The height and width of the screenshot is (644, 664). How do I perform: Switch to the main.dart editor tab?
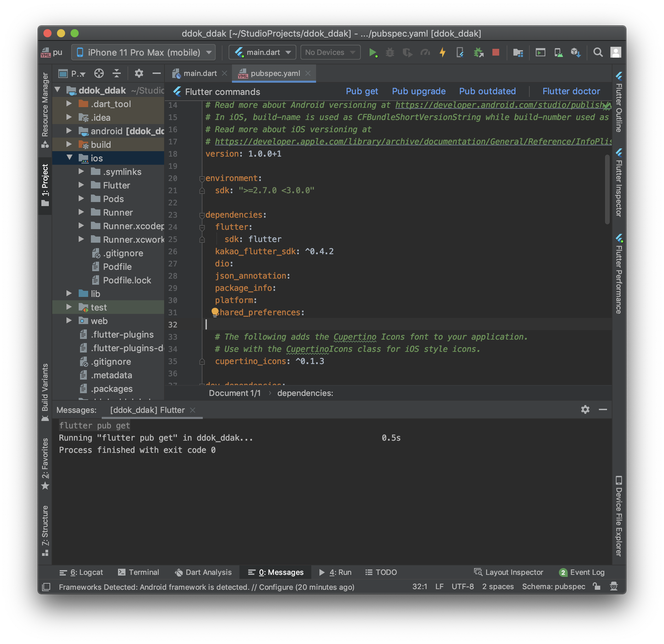pyautogui.click(x=200, y=74)
